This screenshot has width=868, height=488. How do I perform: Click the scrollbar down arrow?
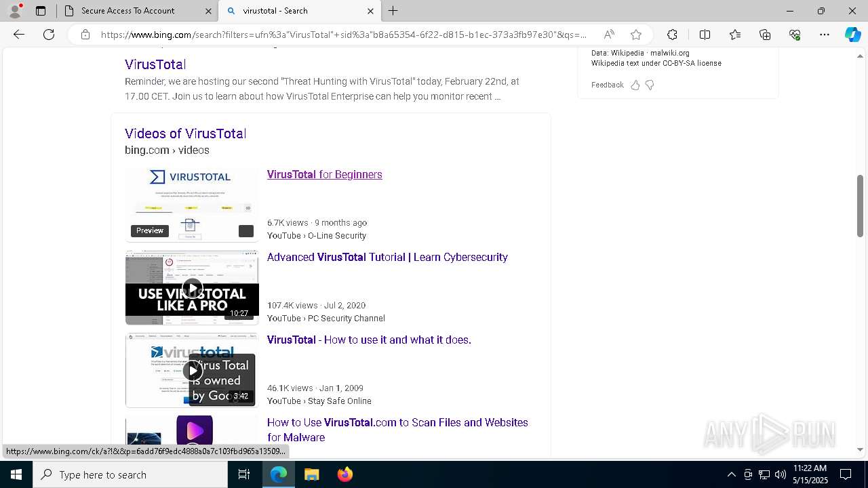pyautogui.click(x=860, y=449)
